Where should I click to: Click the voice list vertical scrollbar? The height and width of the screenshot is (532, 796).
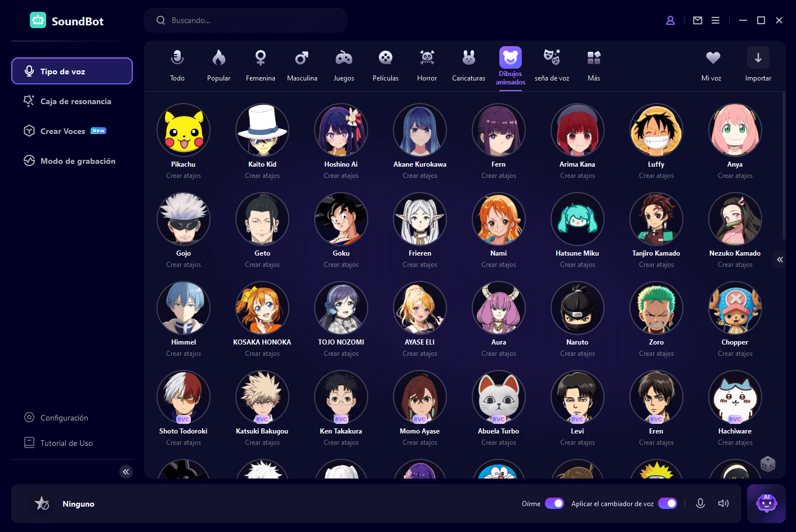click(x=784, y=166)
